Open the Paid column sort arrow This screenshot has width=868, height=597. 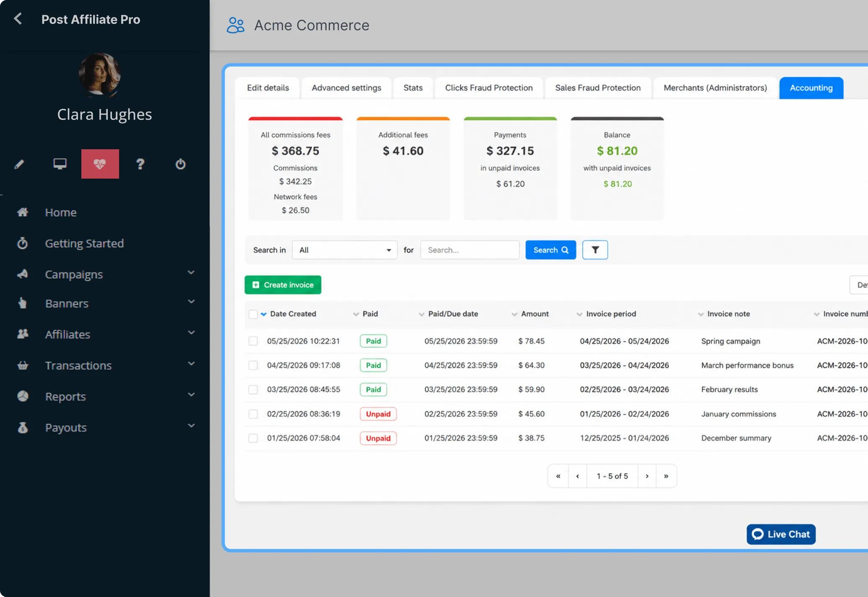coord(356,314)
